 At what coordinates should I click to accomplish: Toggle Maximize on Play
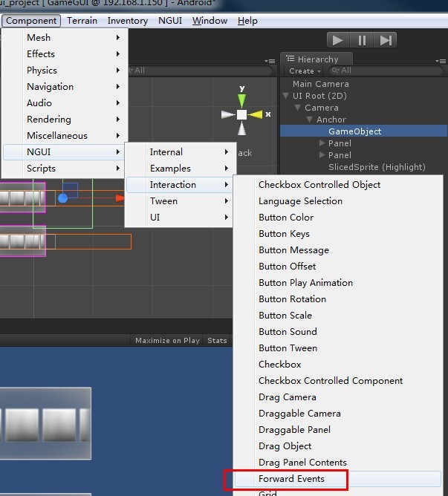tap(167, 341)
